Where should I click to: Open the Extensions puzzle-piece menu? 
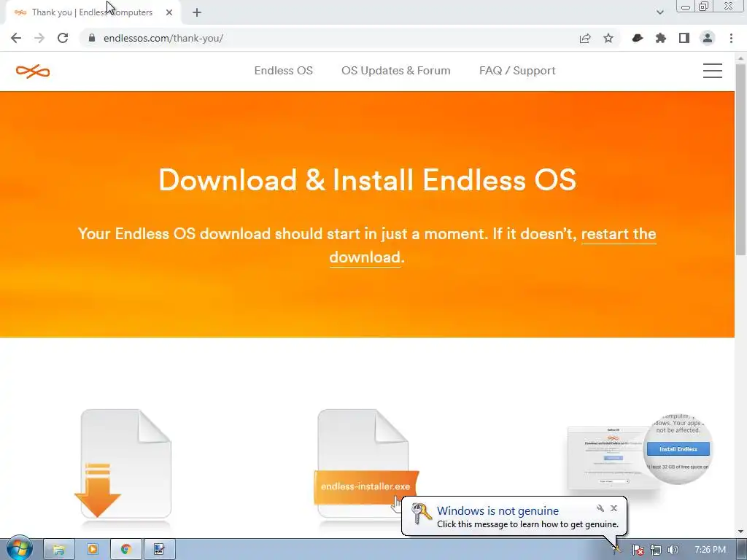click(x=661, y=38)
